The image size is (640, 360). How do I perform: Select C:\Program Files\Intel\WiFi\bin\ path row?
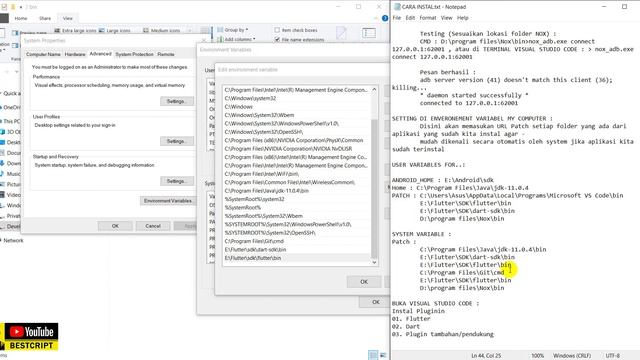point(297,174)
